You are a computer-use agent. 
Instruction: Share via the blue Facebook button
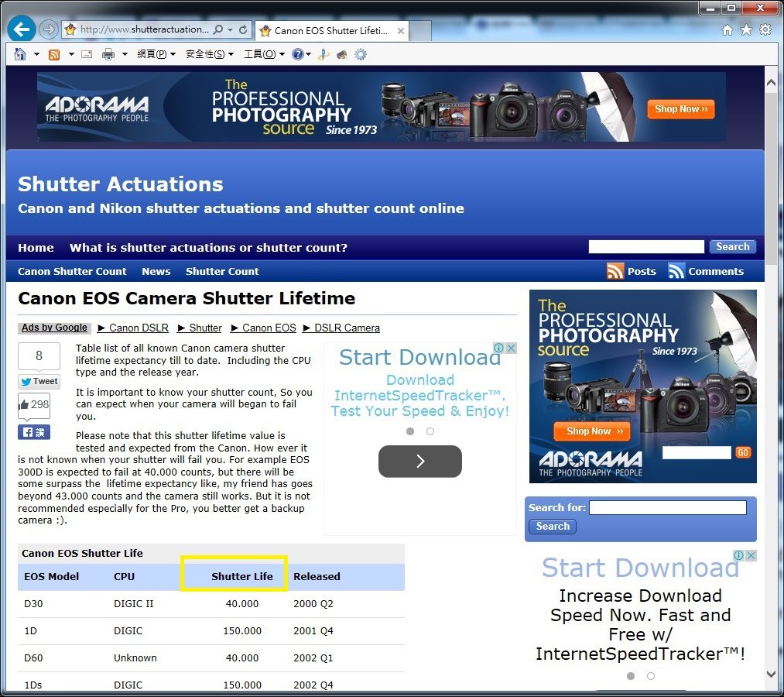(x=34, y=432)
